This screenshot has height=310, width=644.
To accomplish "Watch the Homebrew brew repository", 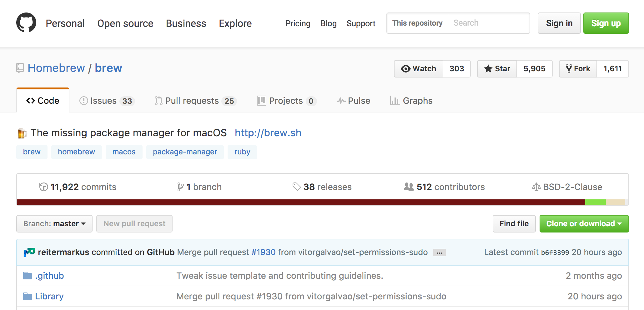I will pyautogui.click(x=419, y=69).
